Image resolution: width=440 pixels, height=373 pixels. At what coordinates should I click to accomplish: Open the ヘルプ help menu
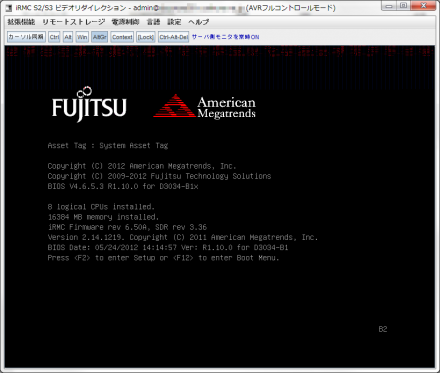tap(199, 22)
